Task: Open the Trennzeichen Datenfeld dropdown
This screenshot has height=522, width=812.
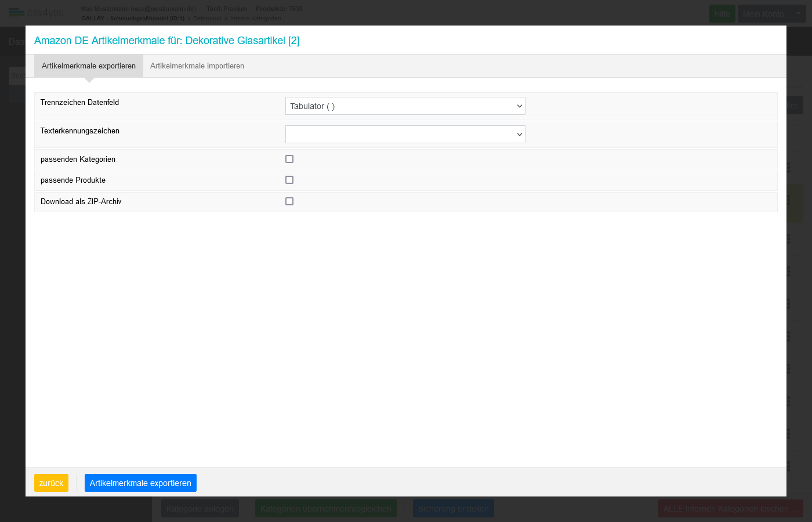Action: pyautogui.click(x=405, y=106)
